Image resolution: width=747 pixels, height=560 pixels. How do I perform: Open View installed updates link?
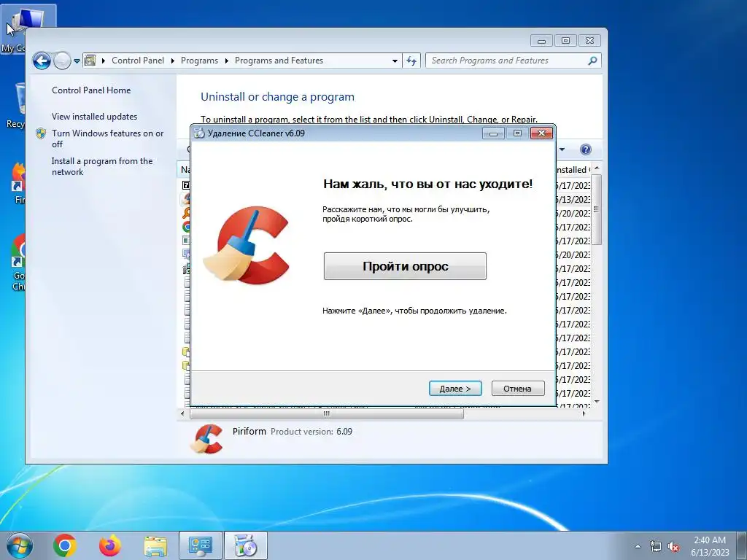(94, 116)
